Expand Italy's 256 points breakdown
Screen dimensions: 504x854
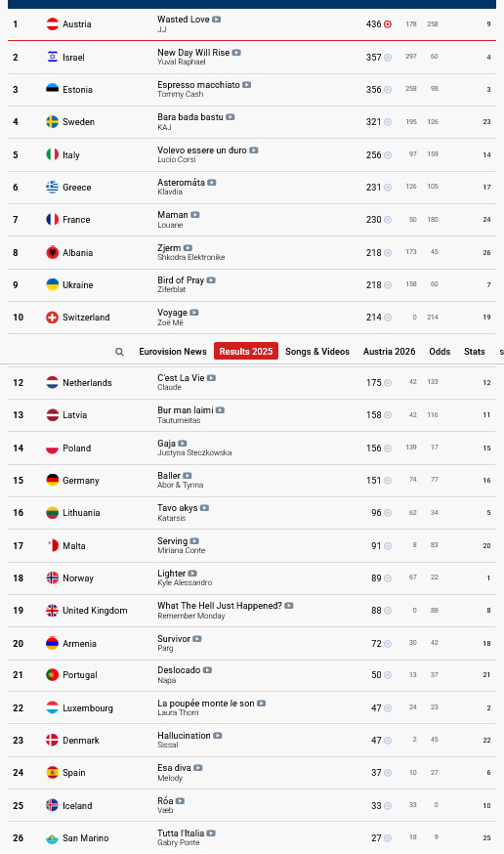coord(388,155)
